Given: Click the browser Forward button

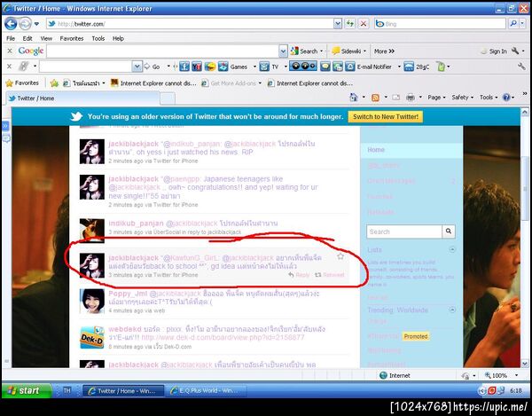Looking at the screenshot, I should click(x=25, y=24).
